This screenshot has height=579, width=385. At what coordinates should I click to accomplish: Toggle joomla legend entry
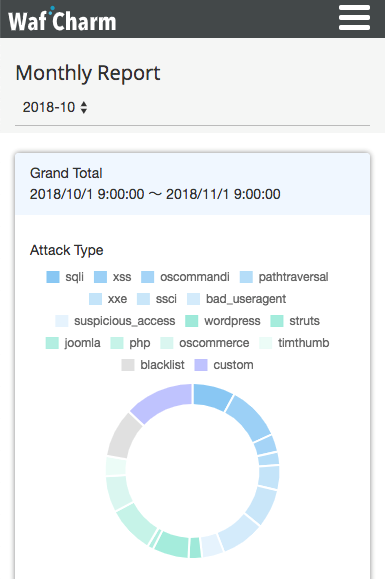click(73, 343)
